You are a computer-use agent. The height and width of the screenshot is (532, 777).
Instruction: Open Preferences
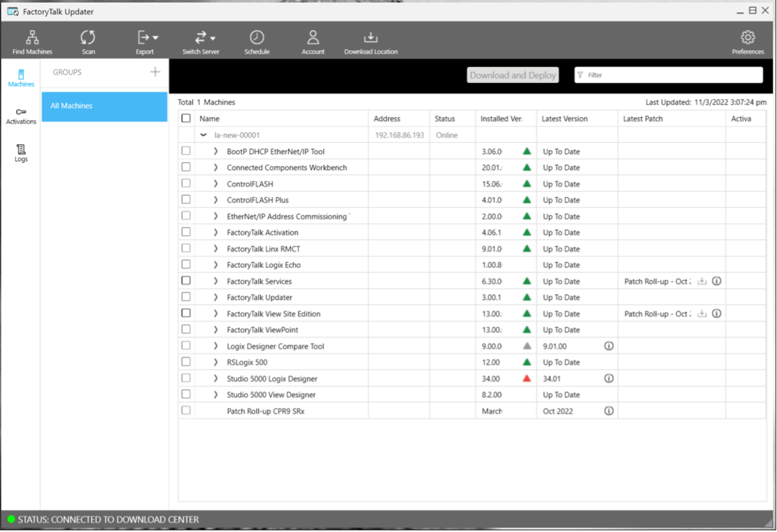[x=747, y=40]
